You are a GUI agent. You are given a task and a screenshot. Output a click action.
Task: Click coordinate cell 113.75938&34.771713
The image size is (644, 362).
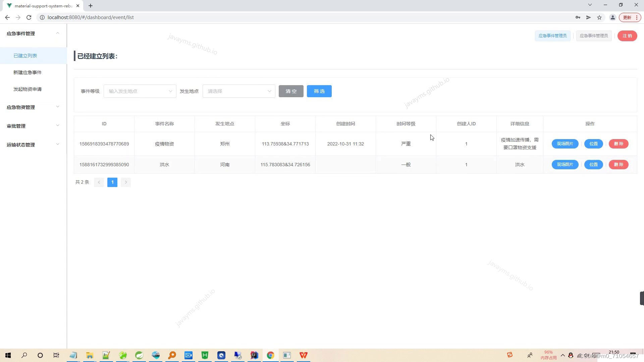[285, 144]
